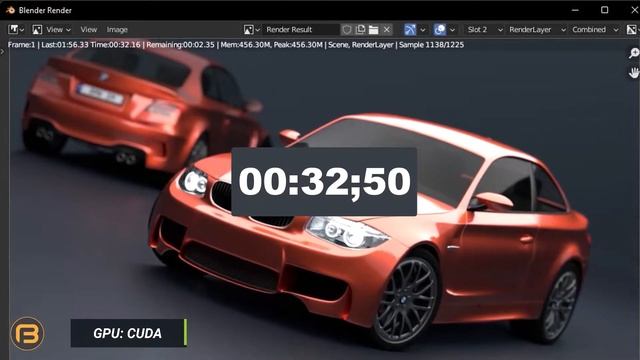Open the Slot 2 dropdown

point(484,29)
